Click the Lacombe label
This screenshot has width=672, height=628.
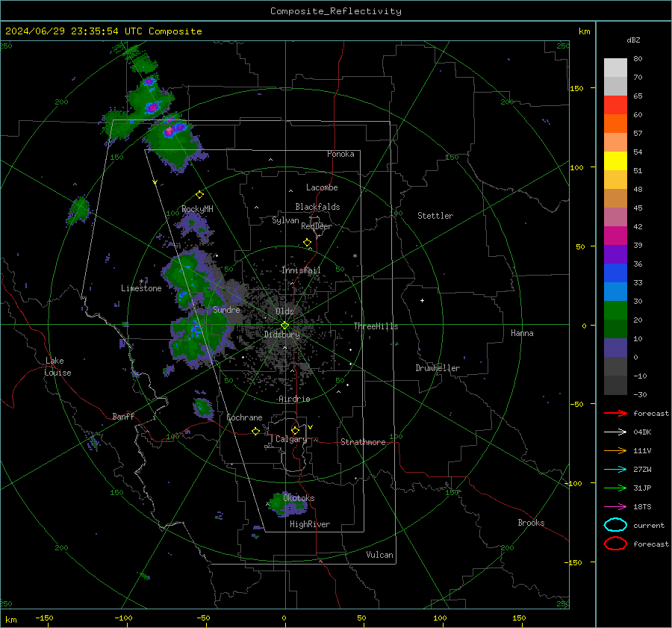(322, 187)
